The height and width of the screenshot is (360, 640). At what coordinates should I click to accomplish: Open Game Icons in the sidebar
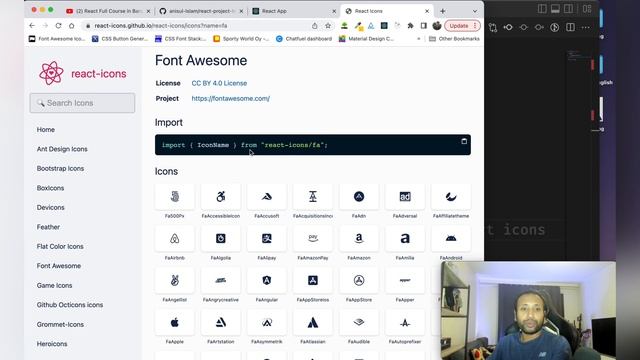pyautogui.click(x=54, y=285)
